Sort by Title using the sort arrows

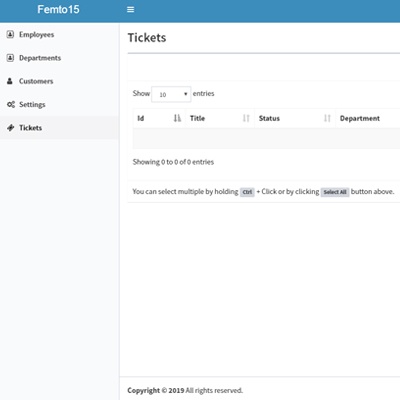click(x=246, y=118)
